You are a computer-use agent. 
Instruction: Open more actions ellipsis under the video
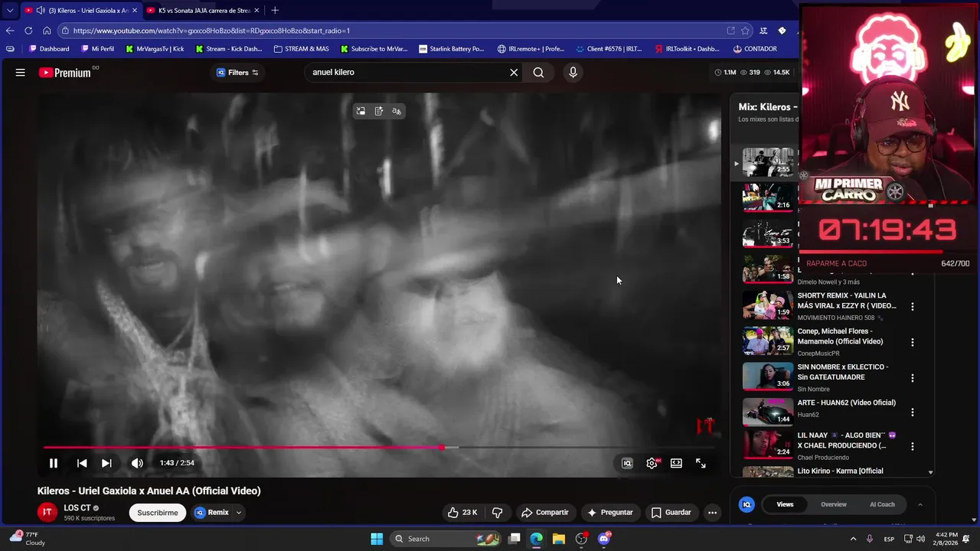click(x=712, y=513)
